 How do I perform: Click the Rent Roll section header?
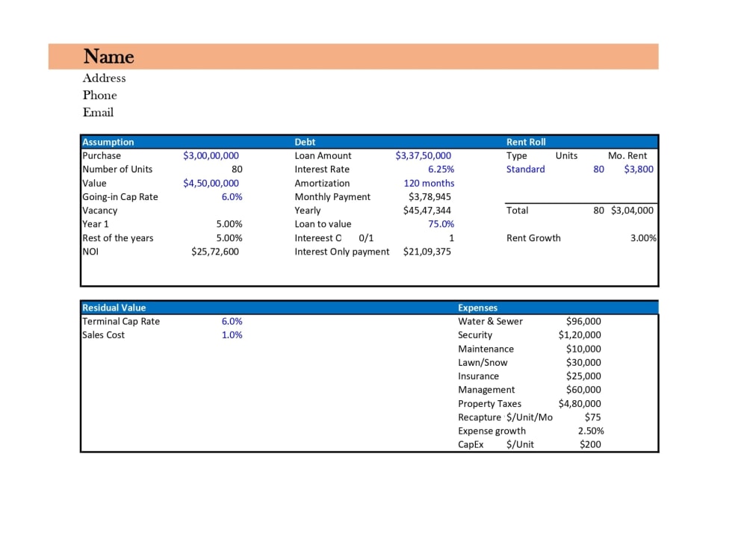click(526, 142)
